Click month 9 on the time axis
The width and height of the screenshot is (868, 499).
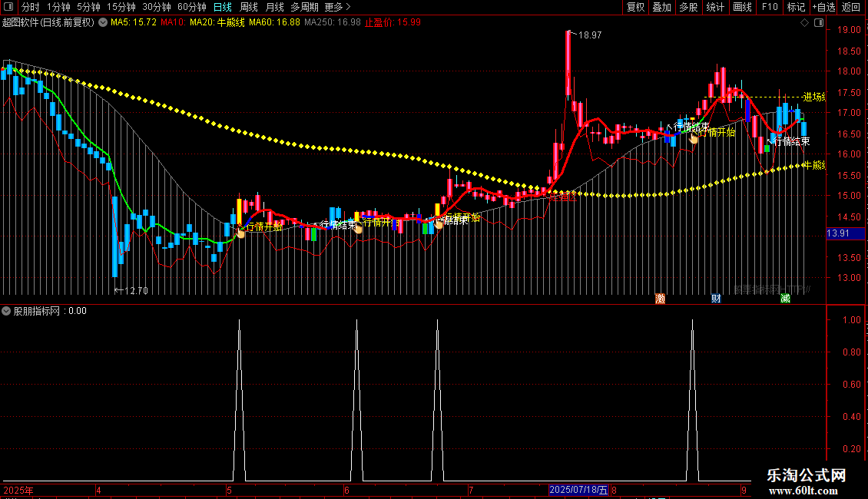[x=744, y=490]
